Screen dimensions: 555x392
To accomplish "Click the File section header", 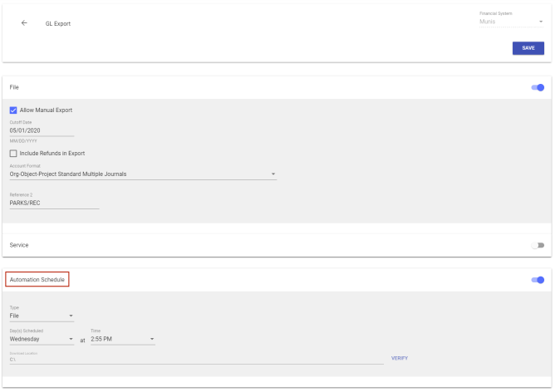I will [x=14, y=87].
